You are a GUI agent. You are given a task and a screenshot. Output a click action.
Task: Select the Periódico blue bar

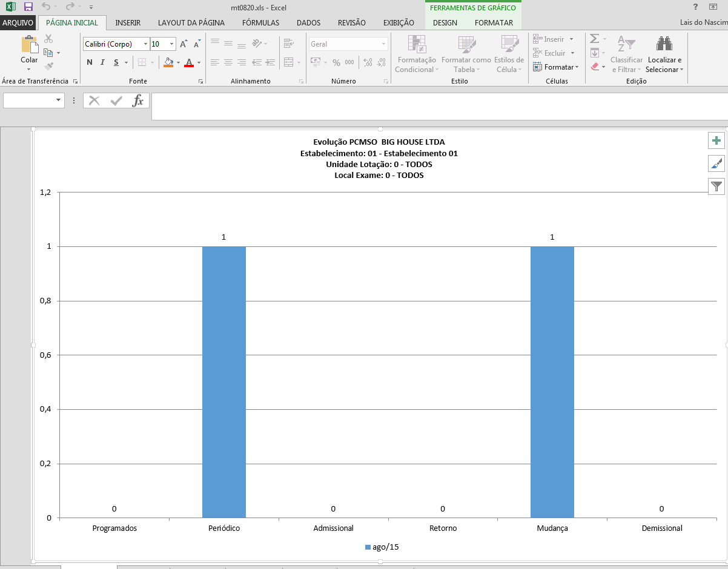[x=224, y=382]
